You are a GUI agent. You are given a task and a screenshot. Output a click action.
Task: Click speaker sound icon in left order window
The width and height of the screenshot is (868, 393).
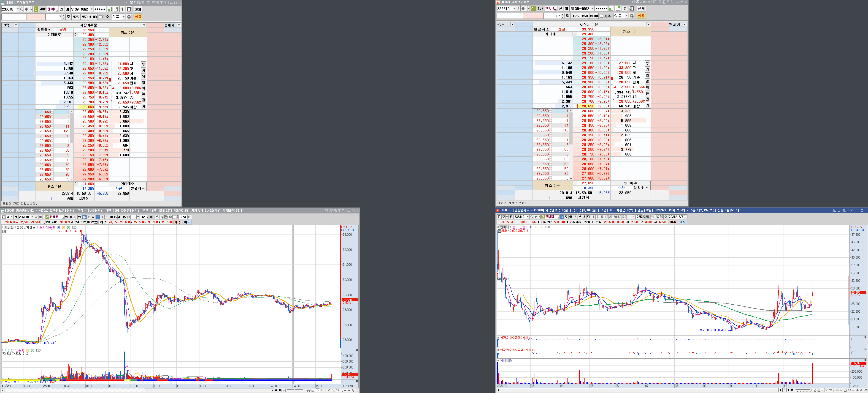point(27,9)
